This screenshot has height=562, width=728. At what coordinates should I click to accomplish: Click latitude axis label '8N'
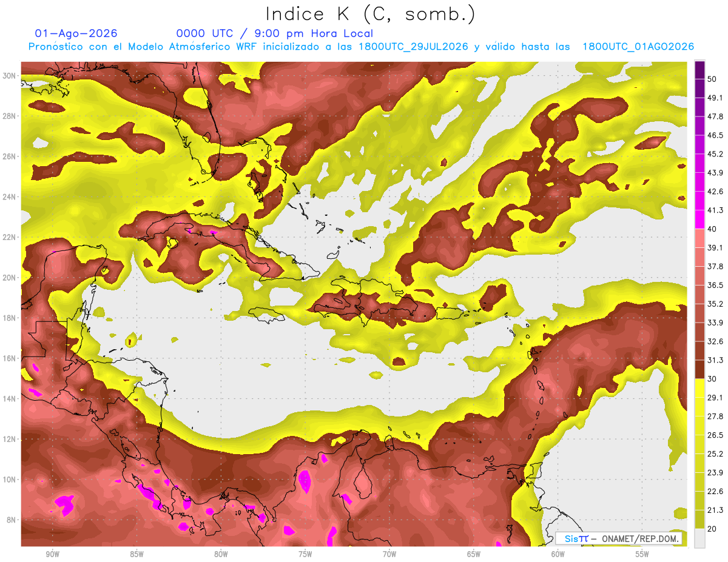[11, 520]
